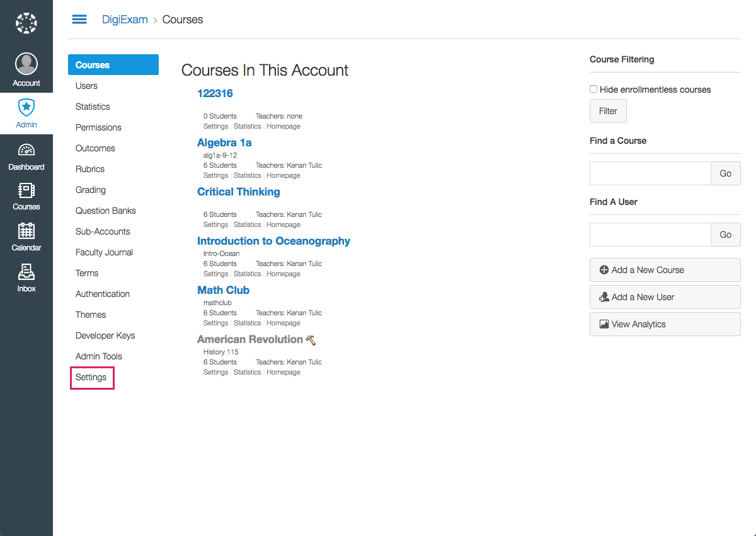756x536 pixels.
Task: Click Add a New User button
Action: (665, 297)
